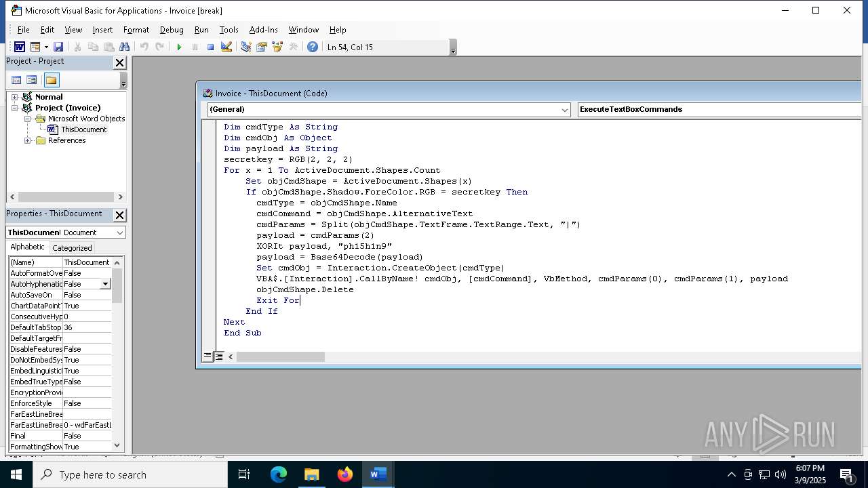The height and width of the screenshot is (488, 868).
Task: Close the Project panel with X
Action: 119,62
